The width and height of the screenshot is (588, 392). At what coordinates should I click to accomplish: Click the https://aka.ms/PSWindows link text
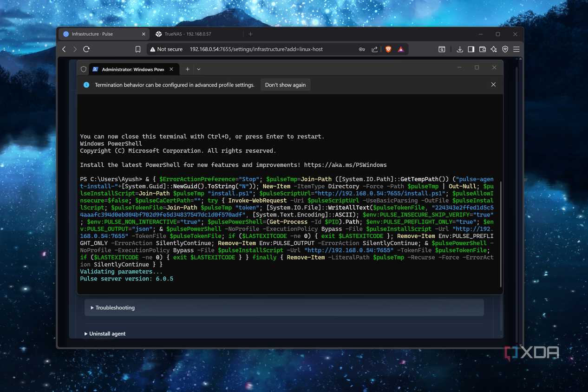(346, 165)
